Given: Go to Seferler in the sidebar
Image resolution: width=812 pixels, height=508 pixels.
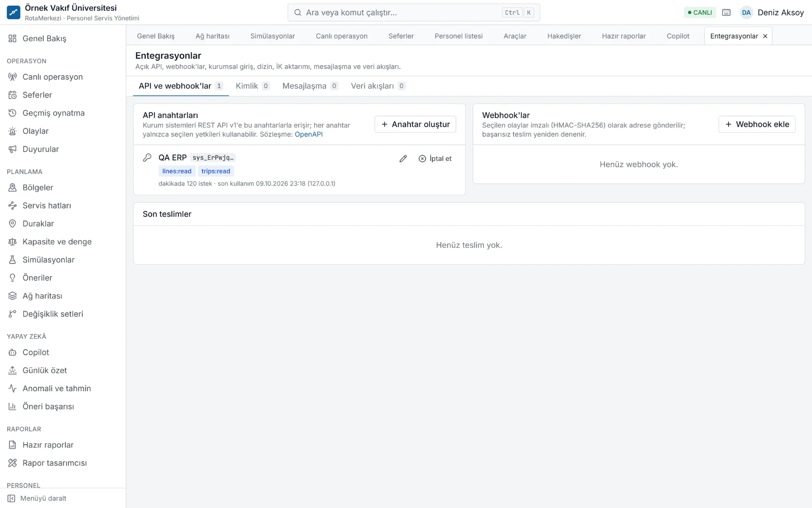Looking at the screenshot, I should tap(63, 95).
